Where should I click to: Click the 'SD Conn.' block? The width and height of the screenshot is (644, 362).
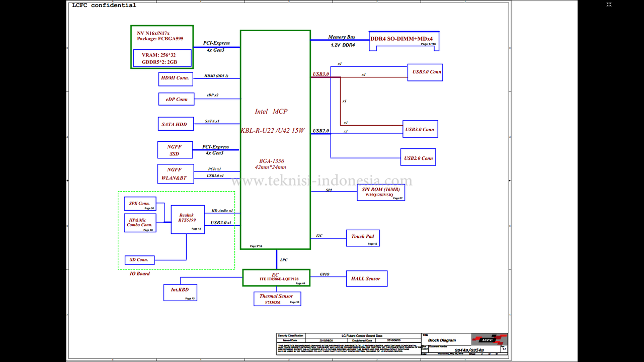coord(139,260)
